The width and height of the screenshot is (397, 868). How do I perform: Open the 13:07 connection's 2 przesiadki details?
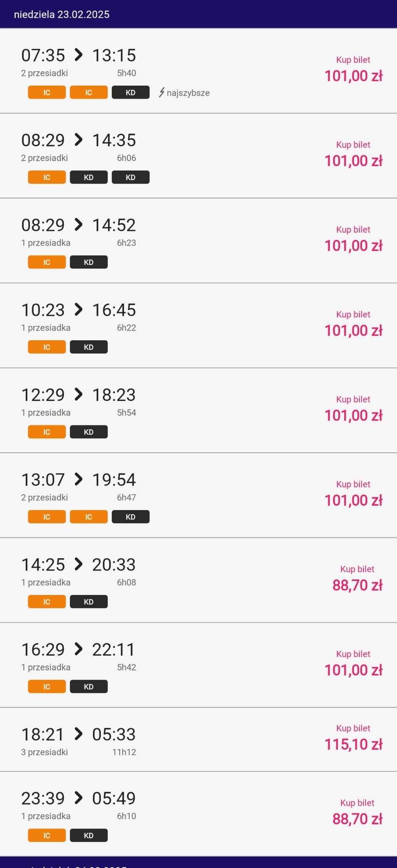[44, 498]
